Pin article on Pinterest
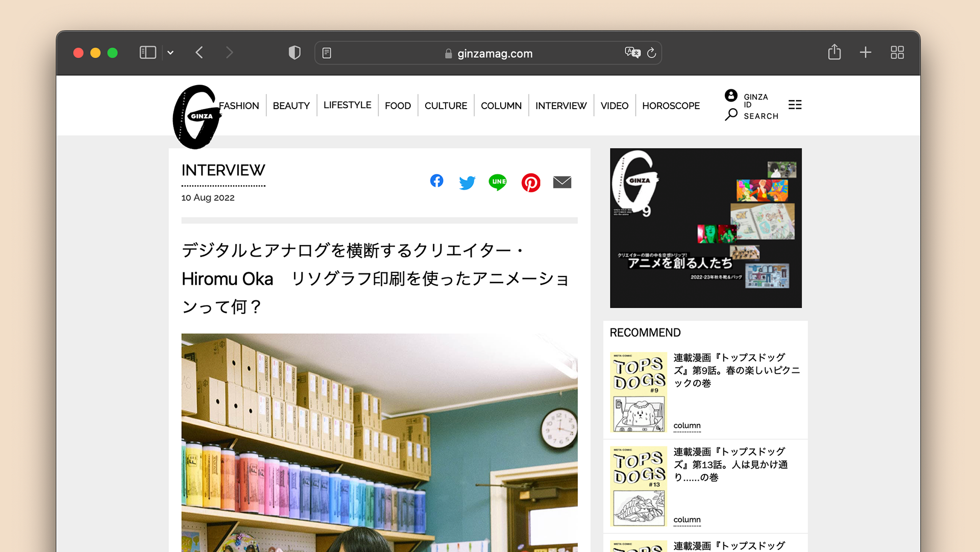This screenshot has width=980, height=552. pos(531,182)
